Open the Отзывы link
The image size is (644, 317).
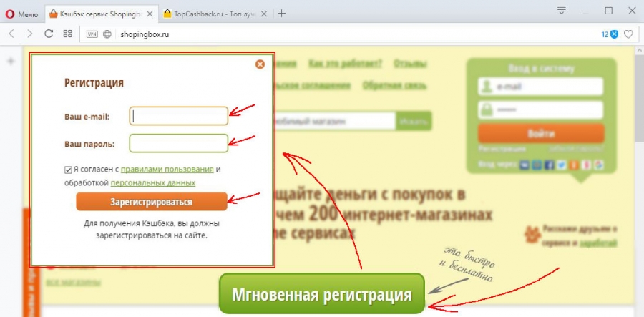410,64
